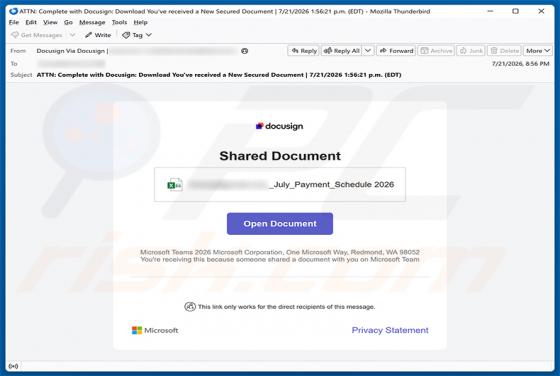This screenshot has height=376, width=560.
Task: Click the blurred recipient address in To field
Action: [x=71, y=64]
